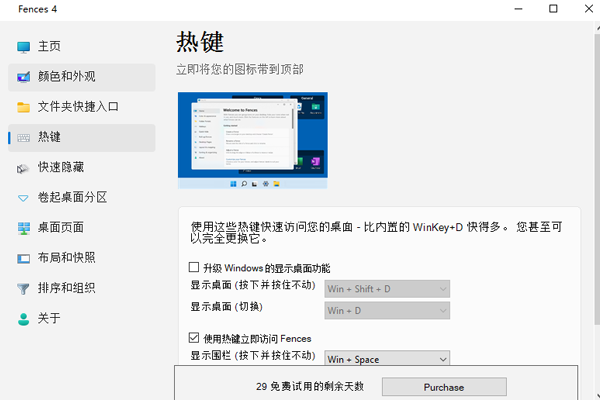Expand the Win + Space hotkey dropdown

[387, 358]
